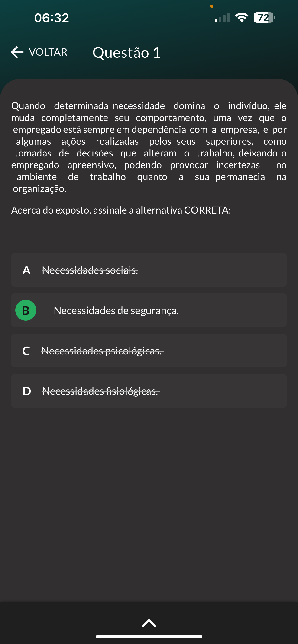The width and height of the screenshot is (298, 644).
Task: Tap the 'Acerca do exposto' instruction line
Action: [121, 210]
